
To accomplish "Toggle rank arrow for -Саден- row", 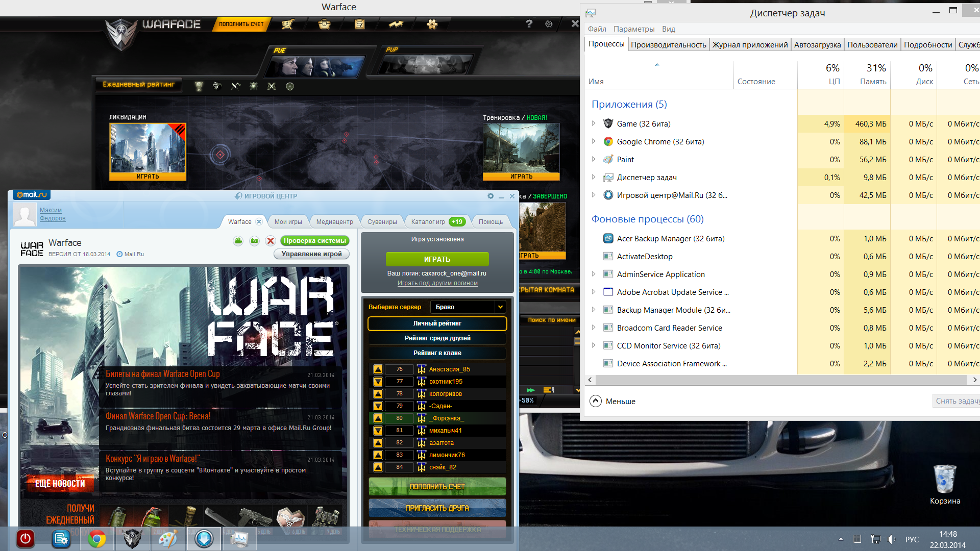I will [x=378, y=406].
